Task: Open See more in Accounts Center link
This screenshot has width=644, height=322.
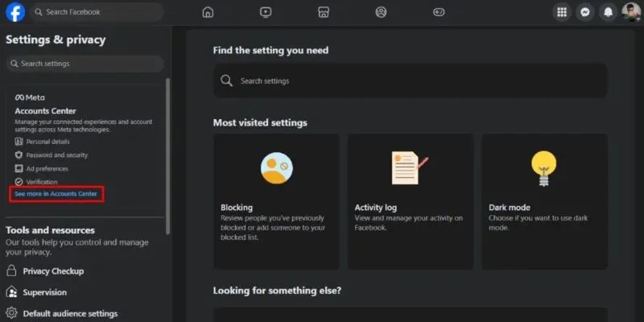Action: [56, 194]
